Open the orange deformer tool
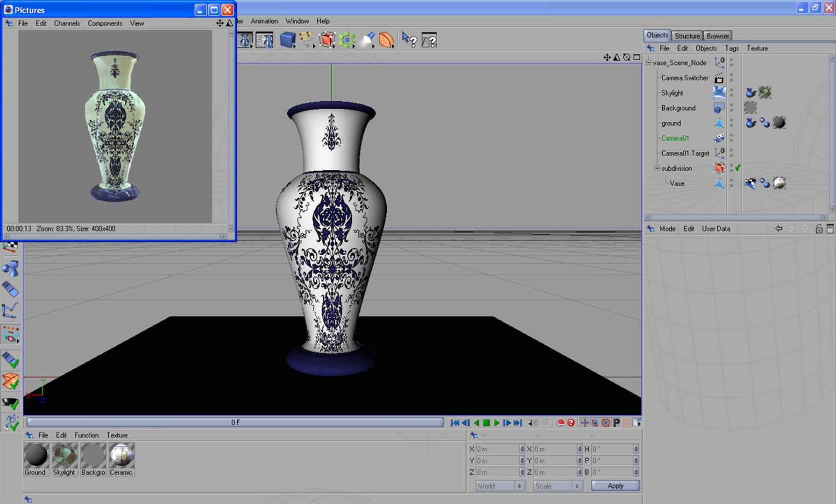The height and width of the screenshot is (504, 836). tap(387, 40)
